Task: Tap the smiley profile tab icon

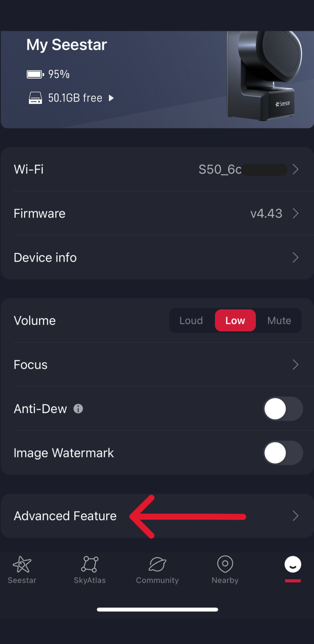Action: pos(293,564)
